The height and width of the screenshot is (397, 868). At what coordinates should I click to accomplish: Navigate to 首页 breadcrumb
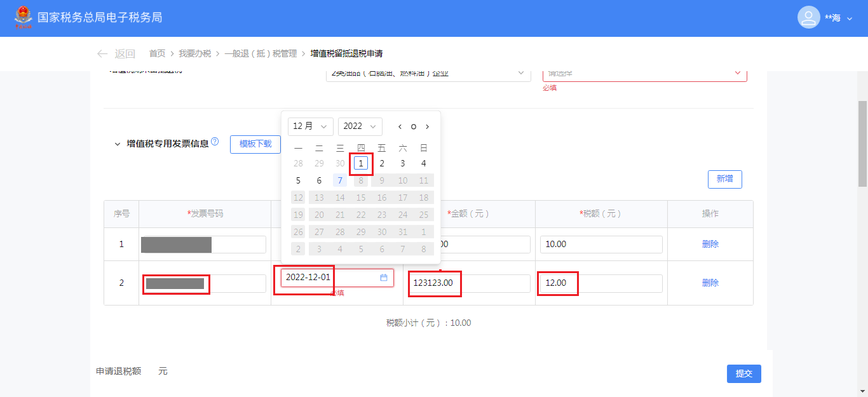(x=157, y=54)
